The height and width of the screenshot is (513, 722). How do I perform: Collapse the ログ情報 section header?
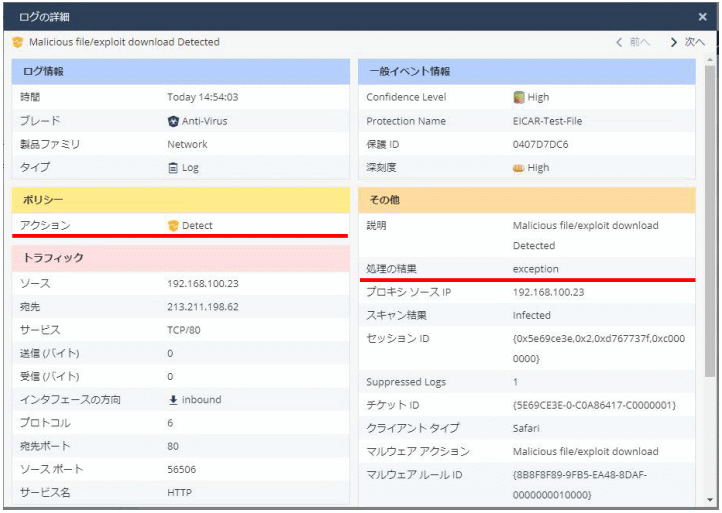pos(180,72)
